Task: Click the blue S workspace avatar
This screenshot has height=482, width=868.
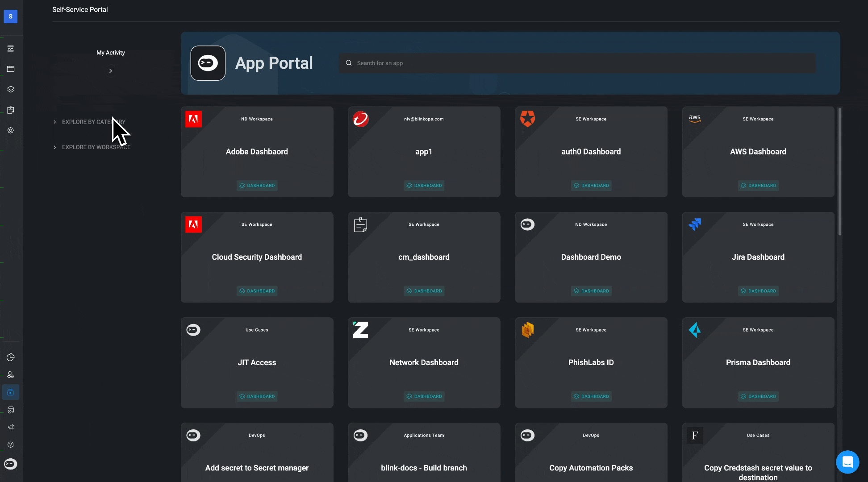Action: click(x=10, y=17)
